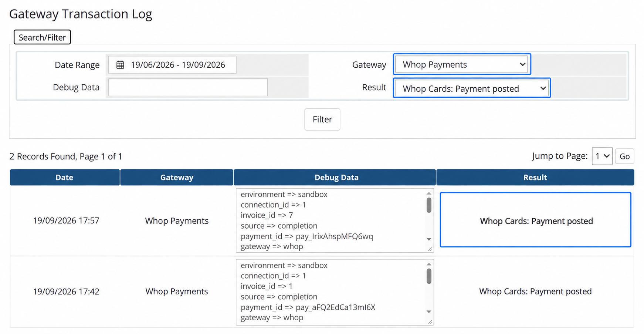
Task: Click the scroll up arrow in the 17:42 debug box
Action: point(429,264)
